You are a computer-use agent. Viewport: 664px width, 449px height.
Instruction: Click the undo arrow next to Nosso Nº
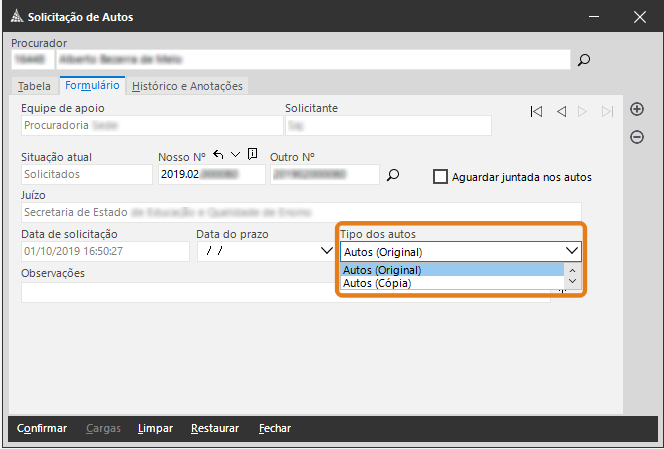[x=218, y=155]
